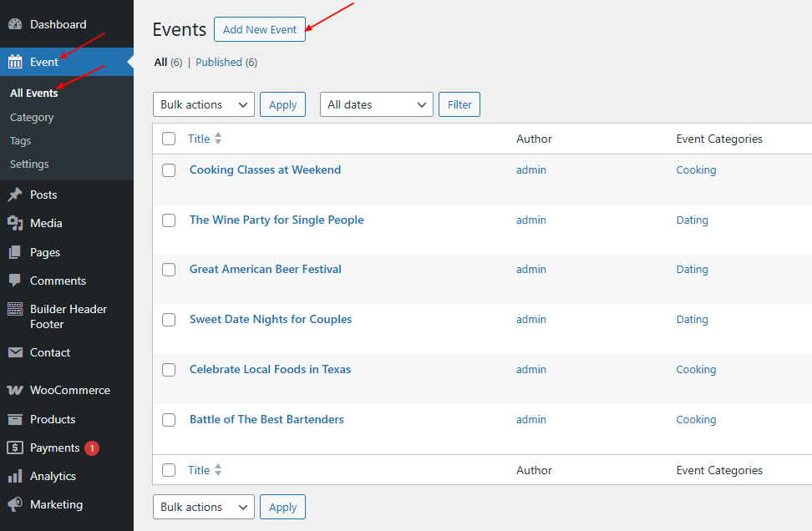The image size is (812, 531).
Task: Sort by Title using header sort arrows
Action: pyautogui.click(x=218, y=139)
